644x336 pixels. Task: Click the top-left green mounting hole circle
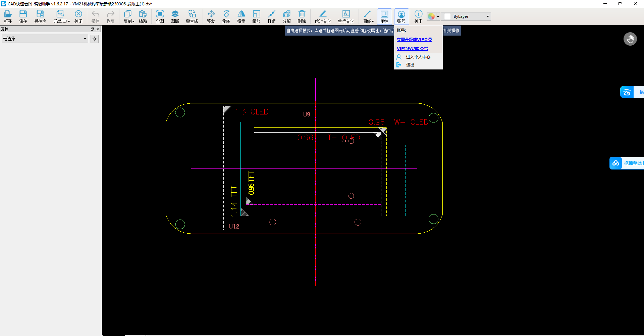pyautogui.click(x=180, y=112)
